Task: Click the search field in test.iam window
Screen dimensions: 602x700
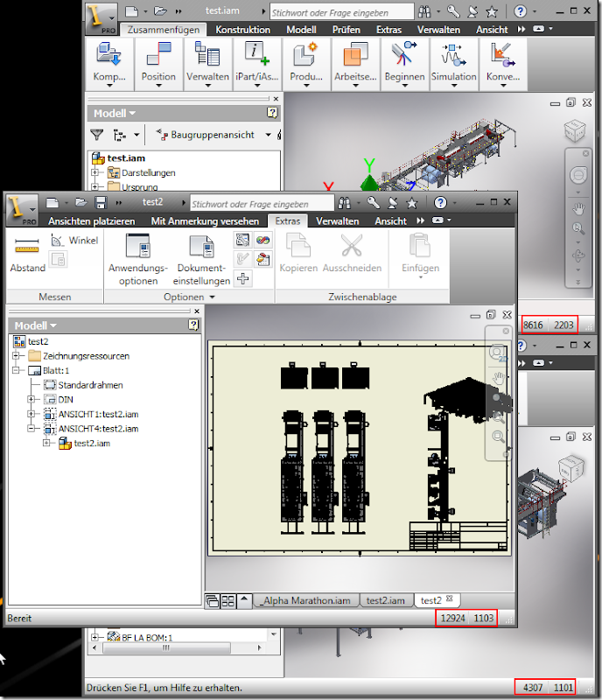Action: point(341,12)
